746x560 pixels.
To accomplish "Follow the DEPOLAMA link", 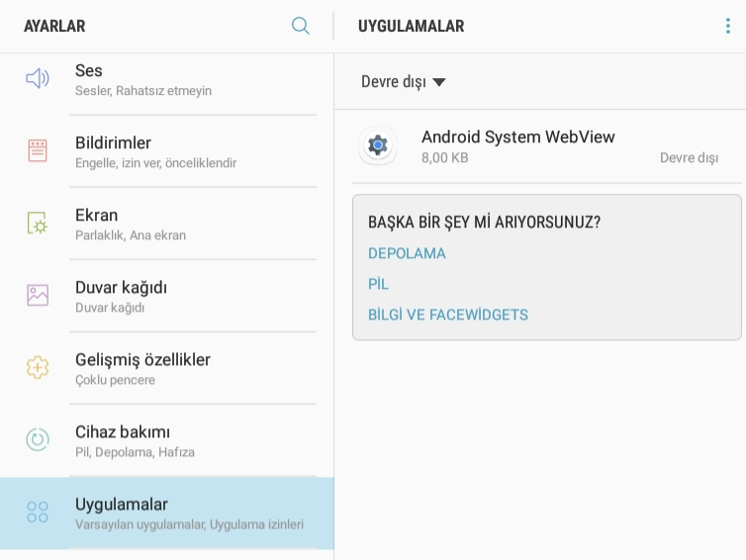I will click(407, 253).
